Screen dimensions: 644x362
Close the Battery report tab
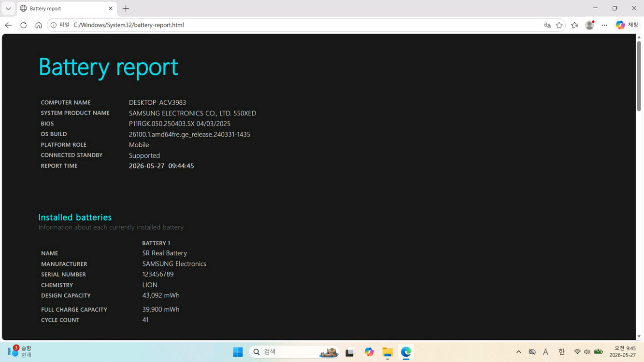coord(111,8)
